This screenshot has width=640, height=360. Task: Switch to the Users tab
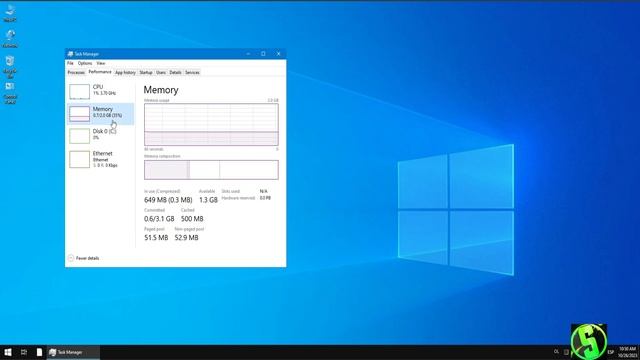point(161,72)
